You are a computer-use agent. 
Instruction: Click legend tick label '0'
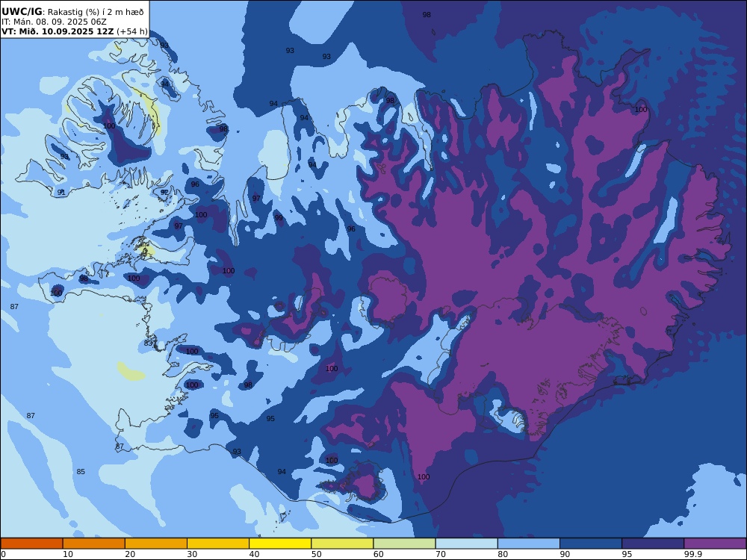coord(3,554)
